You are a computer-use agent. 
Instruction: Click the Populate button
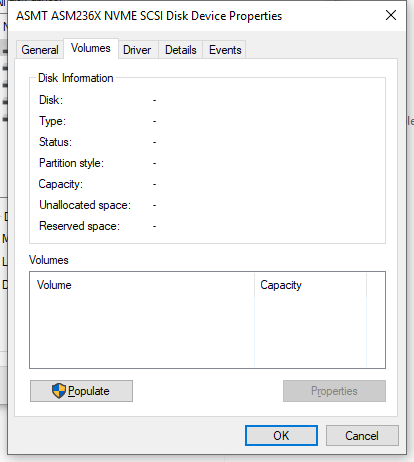point(81,391)
